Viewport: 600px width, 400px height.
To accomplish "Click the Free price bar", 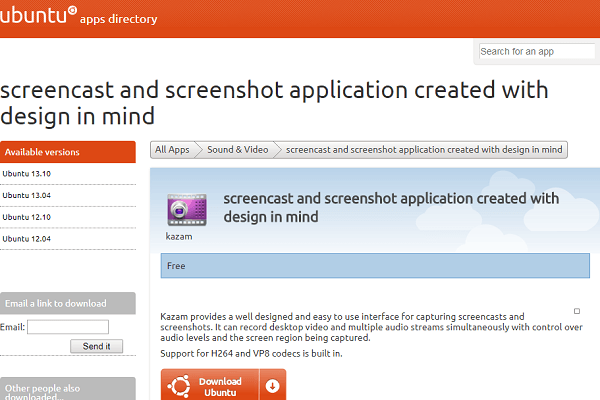I will tap(375, 266).
